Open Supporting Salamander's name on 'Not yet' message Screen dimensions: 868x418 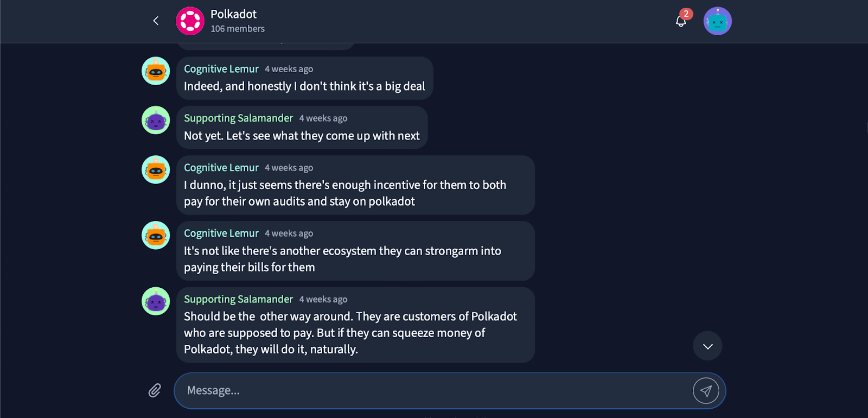pos(238,118)
